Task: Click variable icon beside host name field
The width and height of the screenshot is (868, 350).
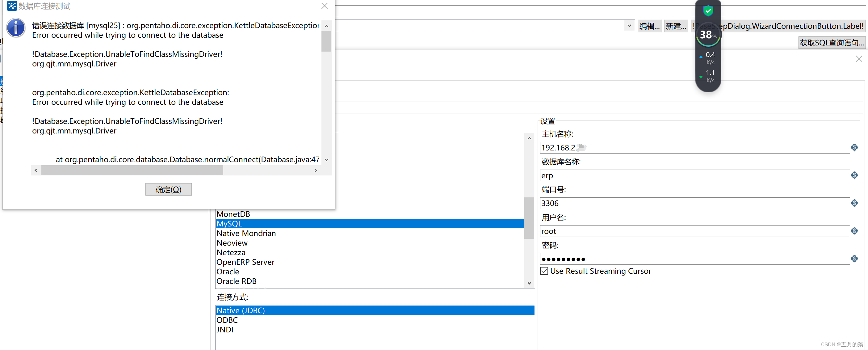Action: pos(854,147)
